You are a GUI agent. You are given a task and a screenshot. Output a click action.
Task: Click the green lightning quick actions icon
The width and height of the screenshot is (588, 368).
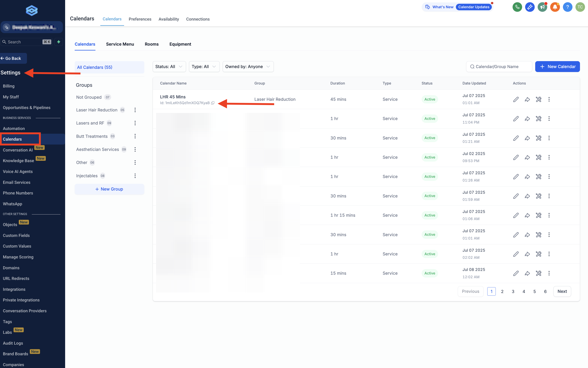pos(59,42)
